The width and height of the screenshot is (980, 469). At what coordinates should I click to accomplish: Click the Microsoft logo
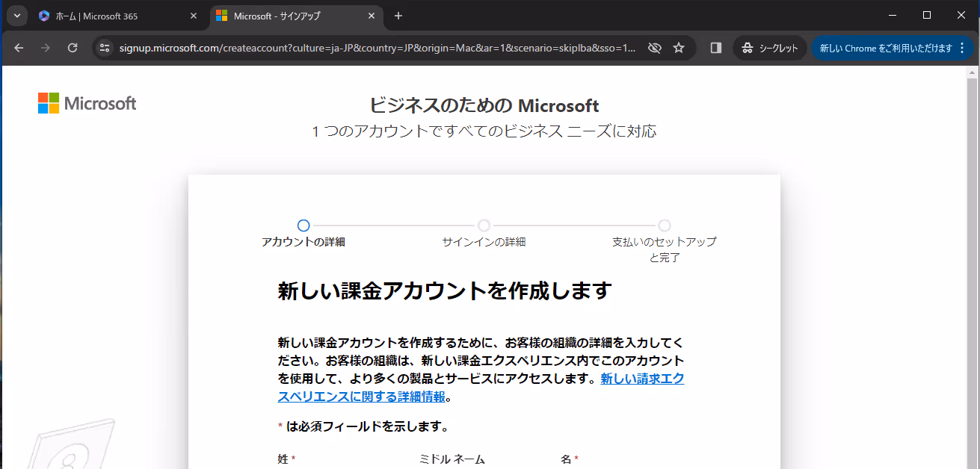click(x=87, y=103)
